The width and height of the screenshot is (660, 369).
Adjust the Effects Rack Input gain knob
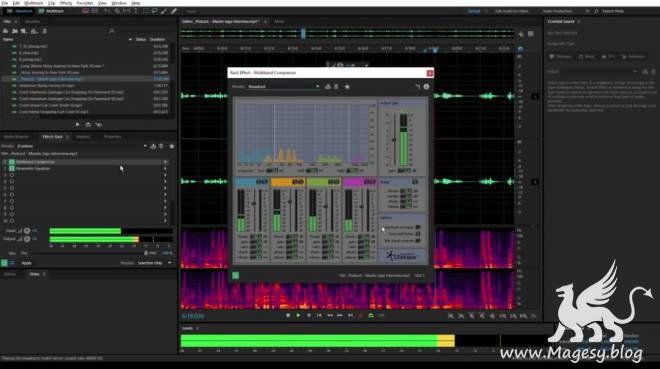coord(27,231)
